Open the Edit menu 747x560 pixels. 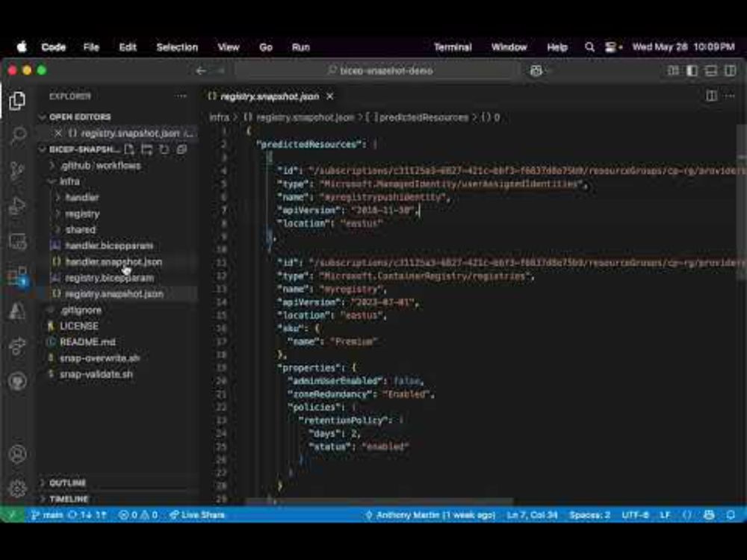[128, 47]
